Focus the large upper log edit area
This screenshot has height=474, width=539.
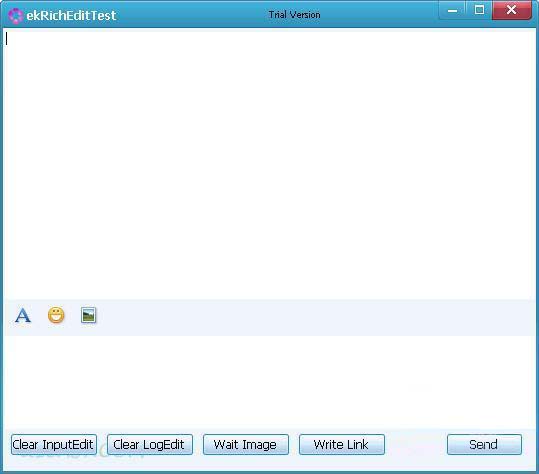click(270, 165)
